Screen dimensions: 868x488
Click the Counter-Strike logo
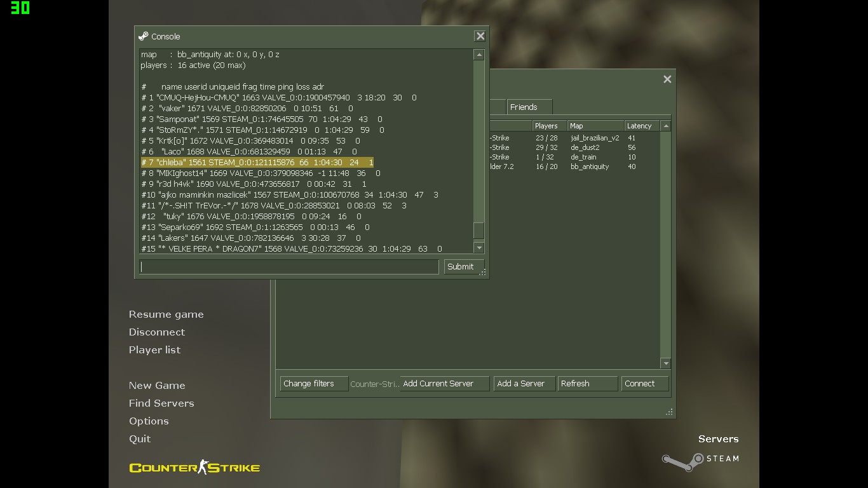(x=194, y=467)
